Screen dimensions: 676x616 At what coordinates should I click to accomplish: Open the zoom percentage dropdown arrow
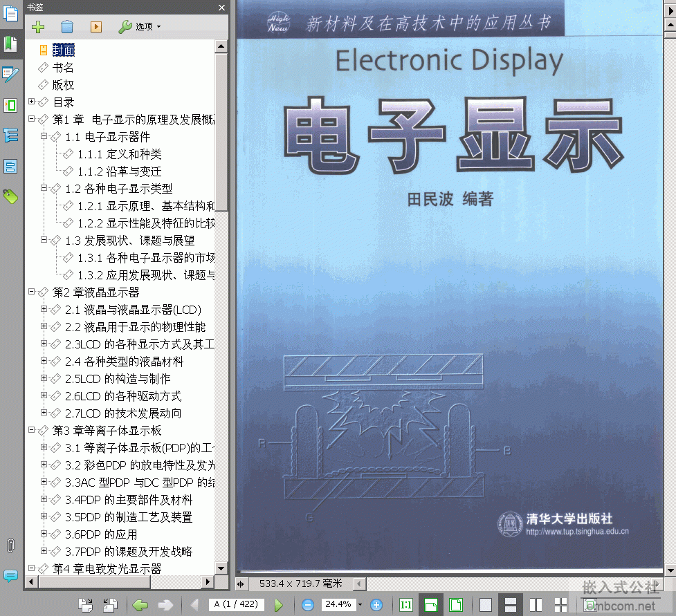(360, 605)
